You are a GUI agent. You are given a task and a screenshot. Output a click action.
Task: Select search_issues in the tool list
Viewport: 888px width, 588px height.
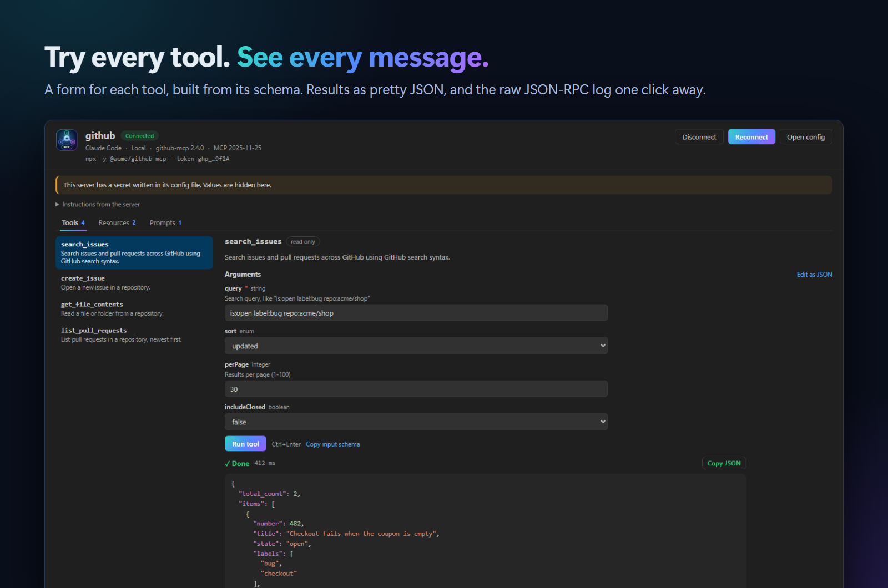tap(134, 252)
